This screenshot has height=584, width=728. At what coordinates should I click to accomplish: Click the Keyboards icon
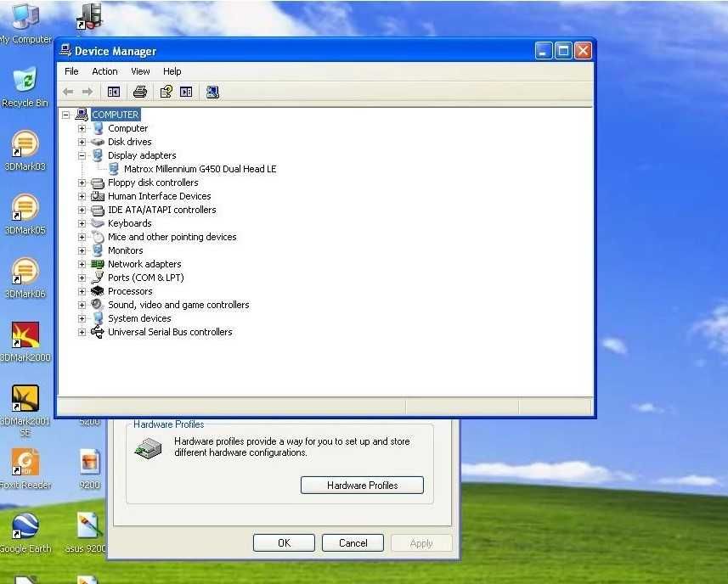point(98,223)
